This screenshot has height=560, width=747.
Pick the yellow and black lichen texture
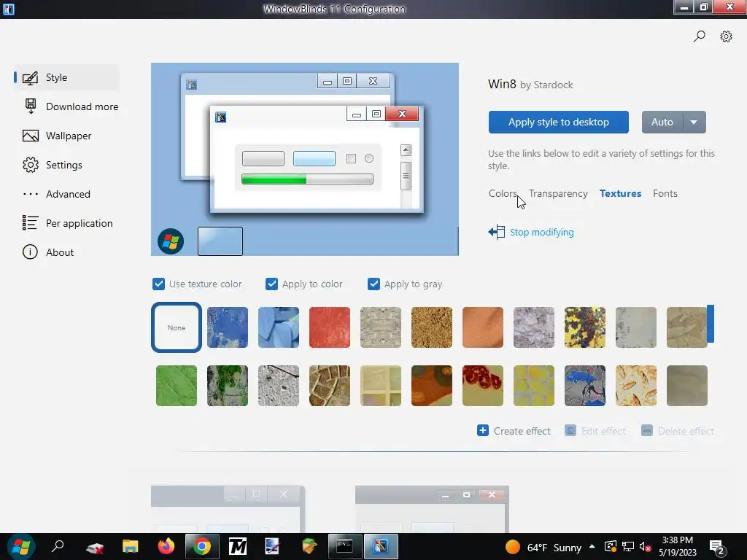click(584, 327)
